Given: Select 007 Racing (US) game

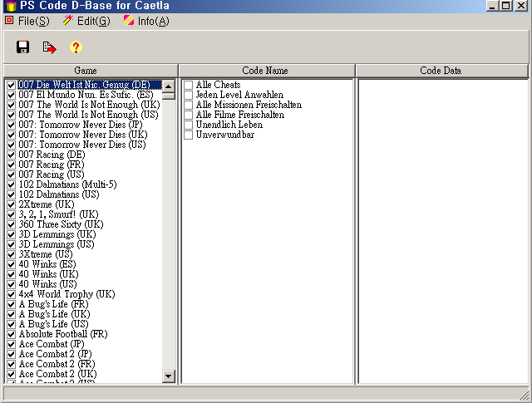Looking at the screenshot, I should pos(52,174).
